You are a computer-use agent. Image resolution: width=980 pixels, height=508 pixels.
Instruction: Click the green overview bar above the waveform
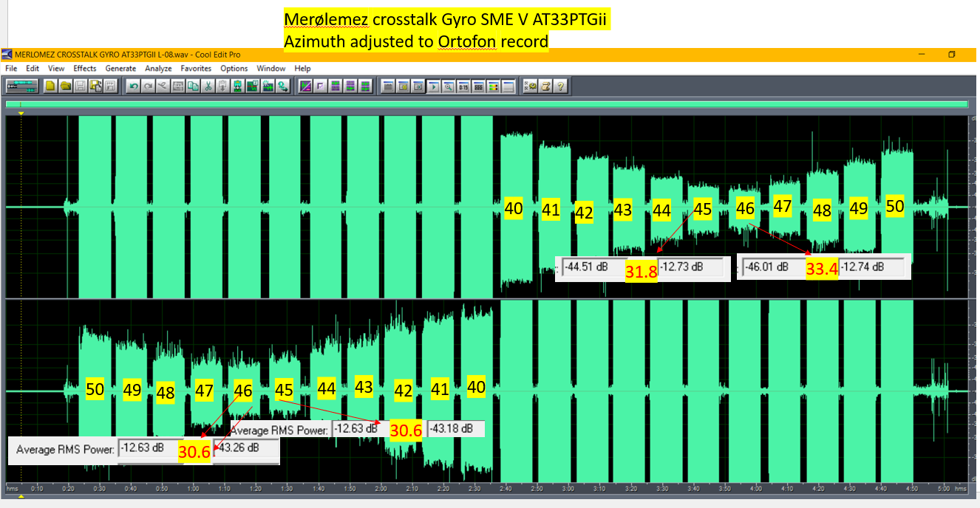[x=487, y=105]
